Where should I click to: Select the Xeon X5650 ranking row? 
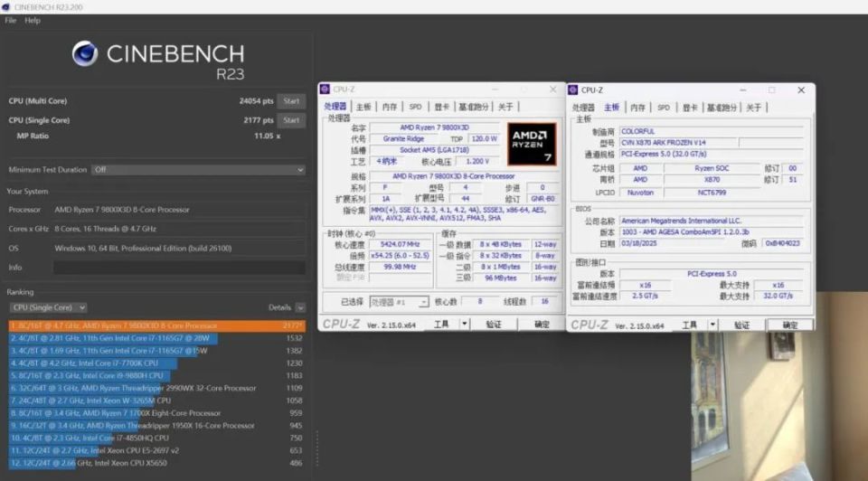coord(156,463)
